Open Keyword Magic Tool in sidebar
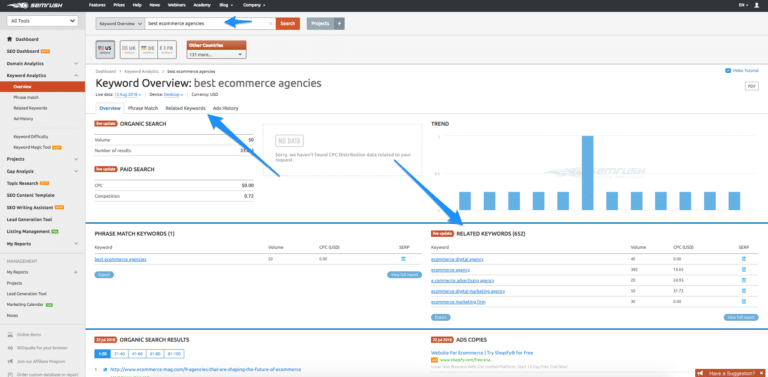768x377 pixels. [x=33, y=147]
